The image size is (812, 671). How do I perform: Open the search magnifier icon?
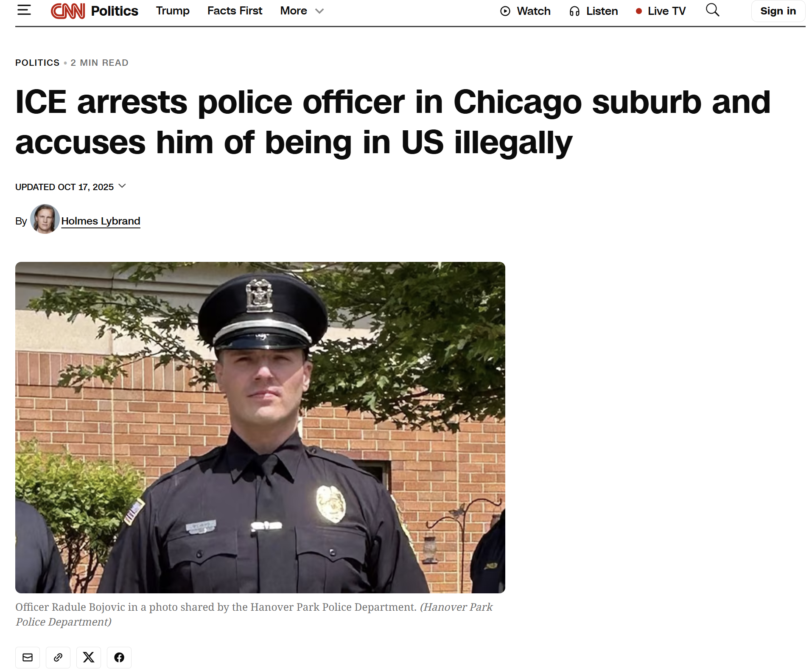(712, 10)
